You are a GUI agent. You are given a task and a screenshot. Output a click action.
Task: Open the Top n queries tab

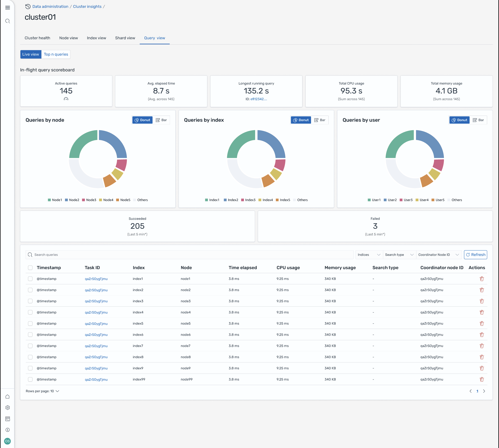tap(56, 54)
